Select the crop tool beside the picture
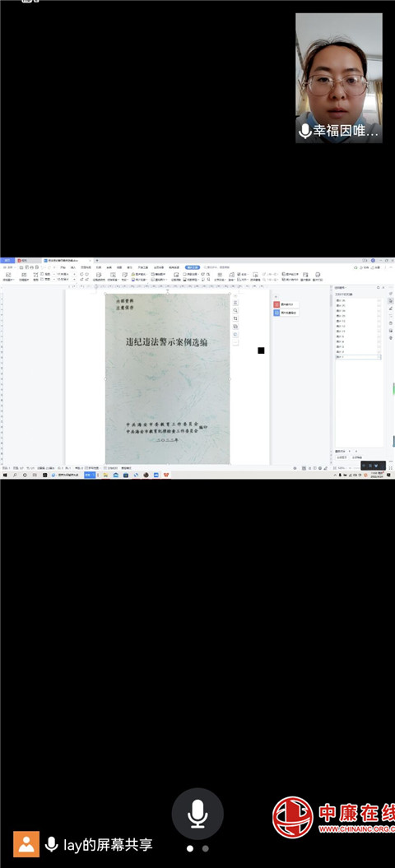Viewport: 395px width, 868px height. tap(235, 318)
